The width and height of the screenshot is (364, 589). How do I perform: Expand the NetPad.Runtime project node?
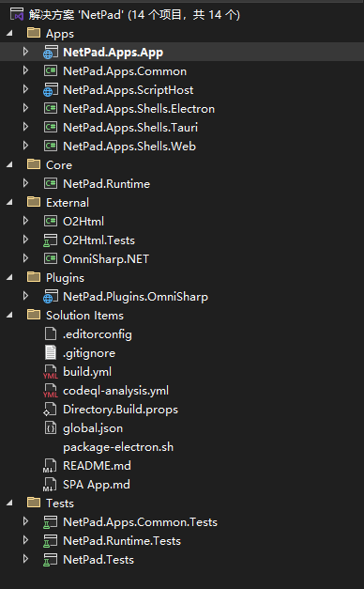[25, 183]
